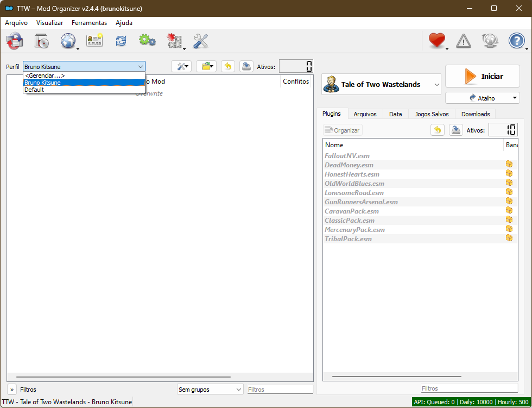Click the open folder icon button
The height and width of the screenshot is (408, 532).
pos(206,66)
